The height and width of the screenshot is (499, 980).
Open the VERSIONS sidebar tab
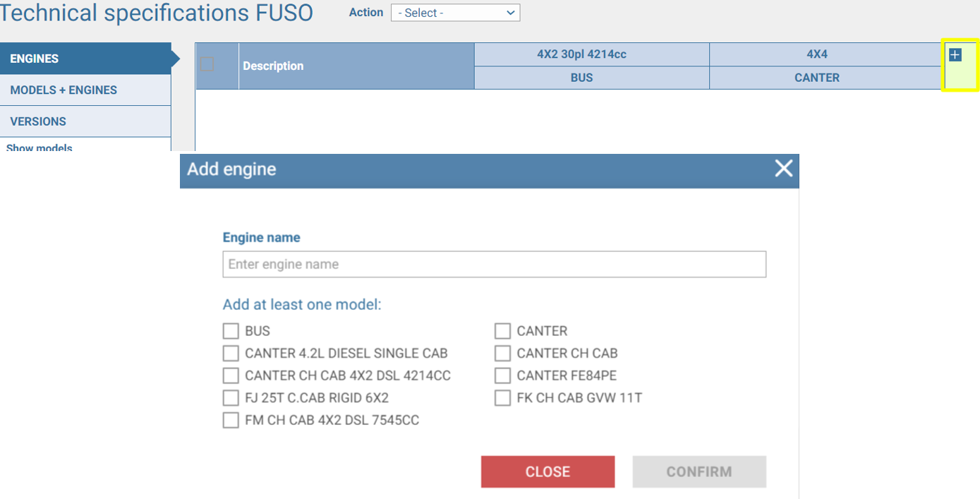pyautogui.click(x=85, y=121)
